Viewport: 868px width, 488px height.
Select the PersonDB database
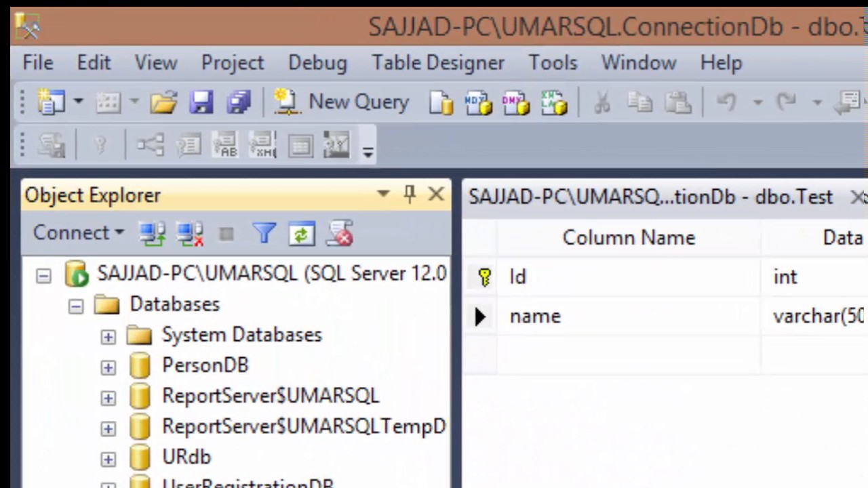205,365
